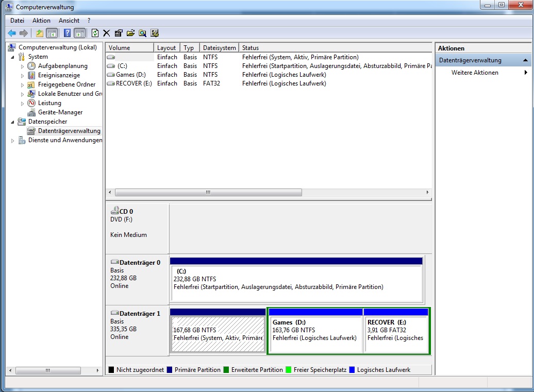Click the Dienste und Anwendungen icon
The width and height of the screenshot is (534, 392).
click(x=22, y=140)
